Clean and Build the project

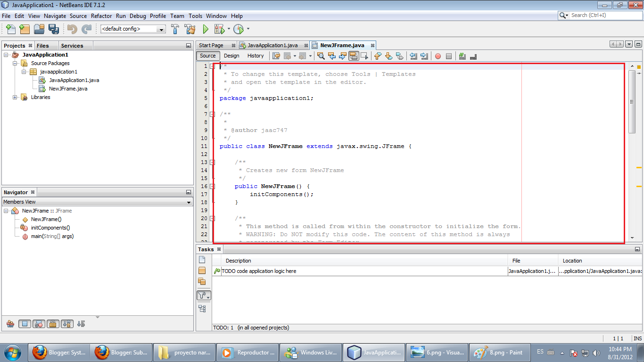pyautogui.click(x=190, y=29)
